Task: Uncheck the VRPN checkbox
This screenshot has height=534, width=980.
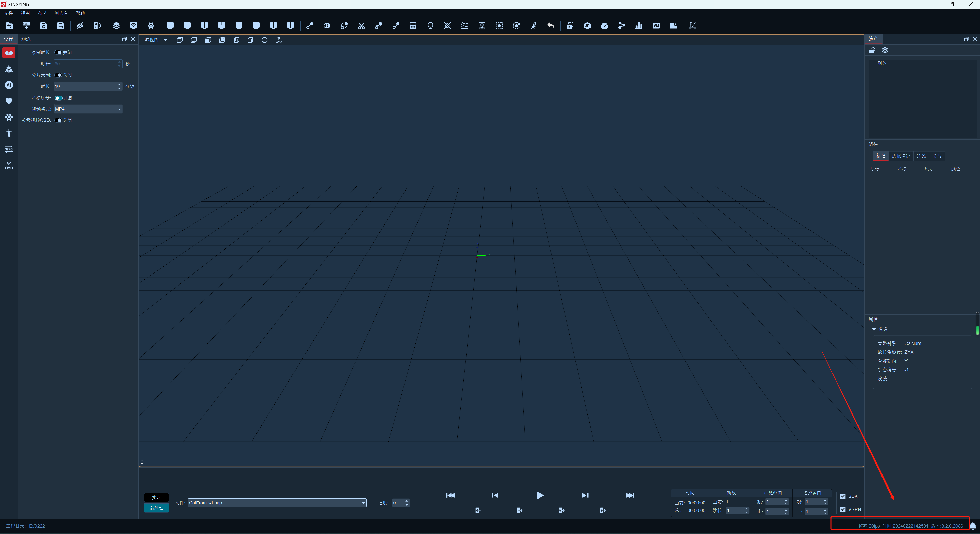Action: pyautogui.click(x=843, y=509)
